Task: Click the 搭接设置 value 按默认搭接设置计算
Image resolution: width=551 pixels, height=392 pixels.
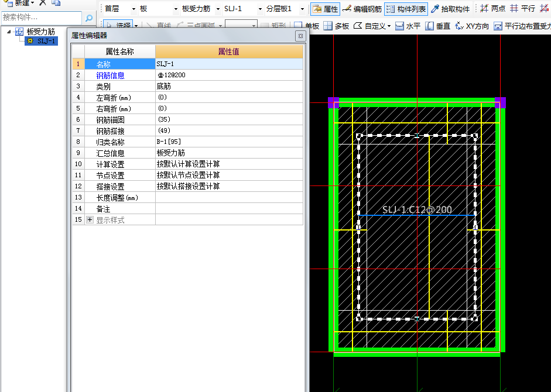Action: click(229, 187)
